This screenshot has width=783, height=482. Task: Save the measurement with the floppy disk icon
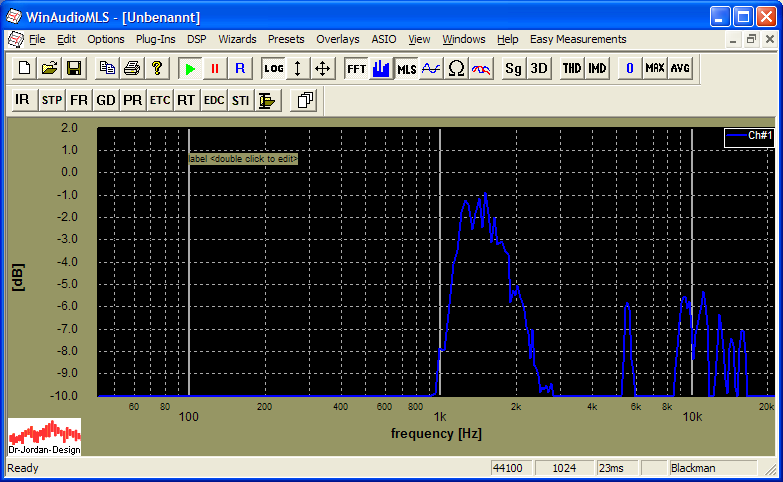(x=74, y=68)
